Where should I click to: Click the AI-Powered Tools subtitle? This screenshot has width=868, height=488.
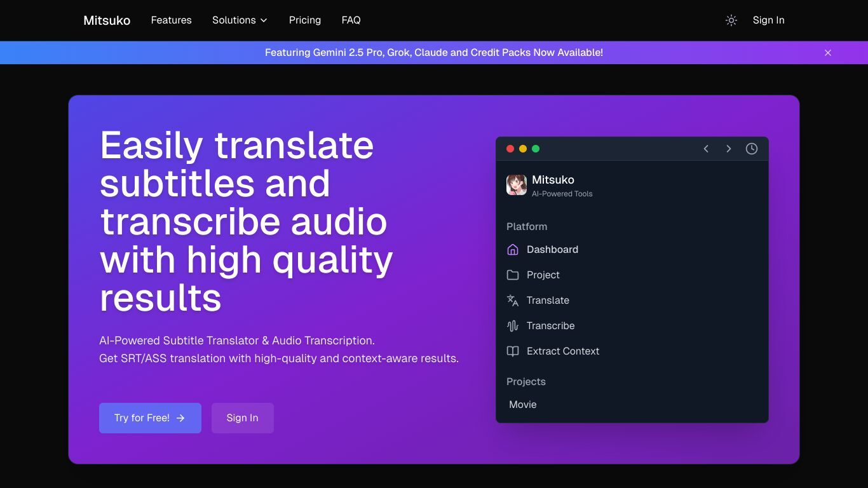pos(562,194)
